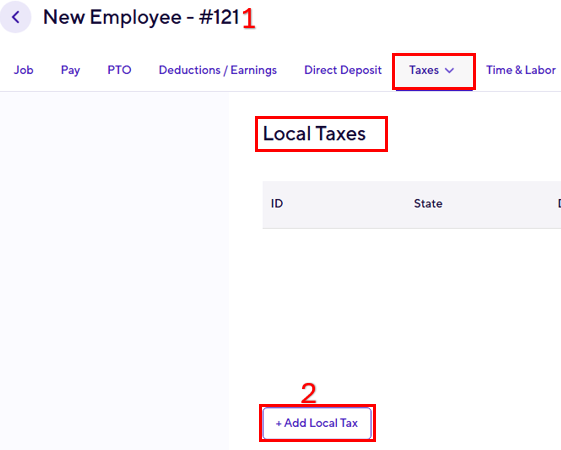Expand the Taxes dropdown chevron
Viewport: 561px width, 450px height.
tap(449, 70)
